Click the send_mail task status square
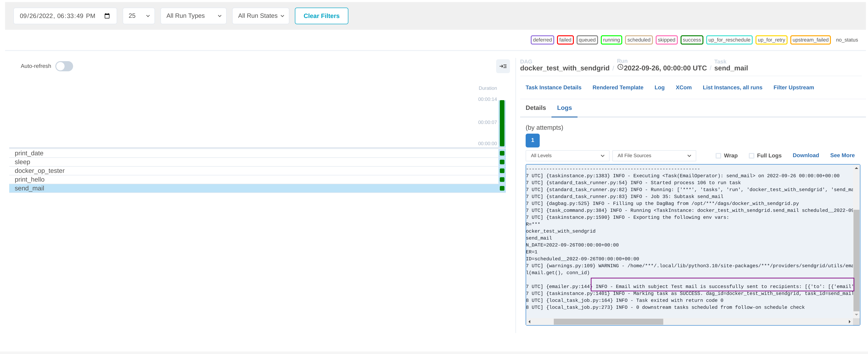Screen dimensions: 868x354 click(x=502, y=188)
